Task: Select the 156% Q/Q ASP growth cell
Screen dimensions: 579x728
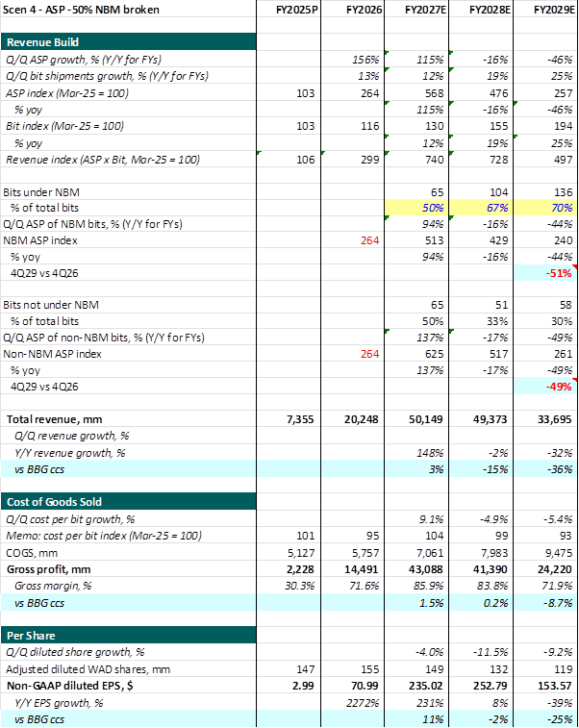Action: coord(365,60)
